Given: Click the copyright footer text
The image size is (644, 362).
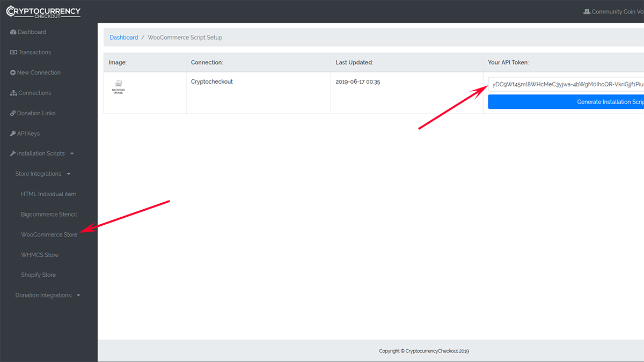Looking at the screenshot, I should click(424, 351).
